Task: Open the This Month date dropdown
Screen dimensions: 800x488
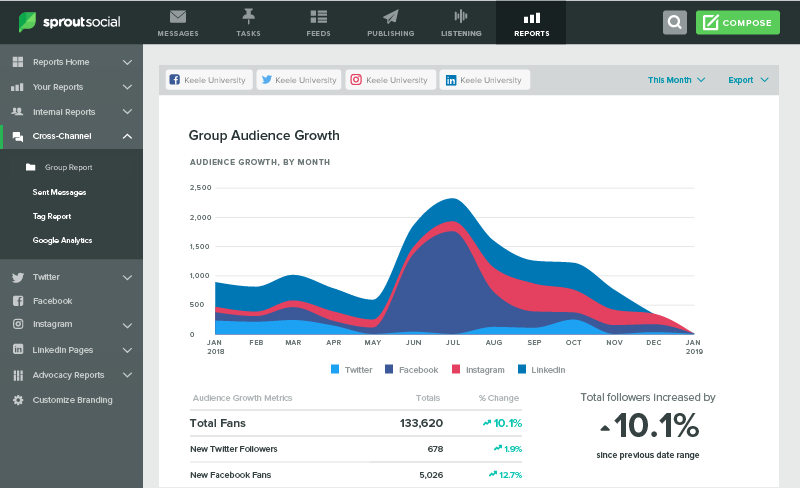Action: [676, 80]
